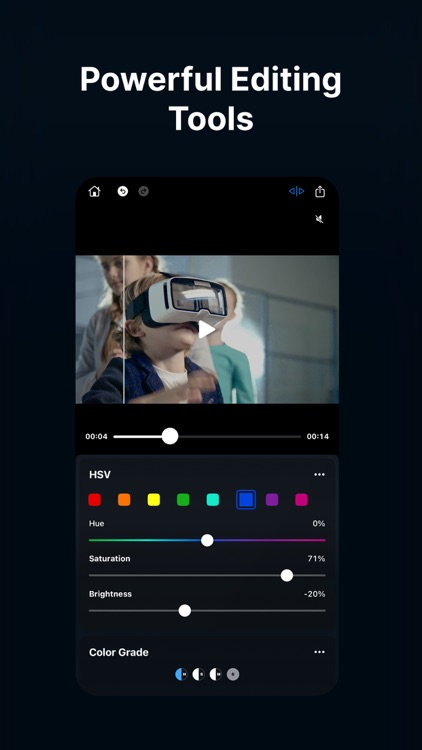Select the midtones (M) color grade icon

tap(216, 674)
